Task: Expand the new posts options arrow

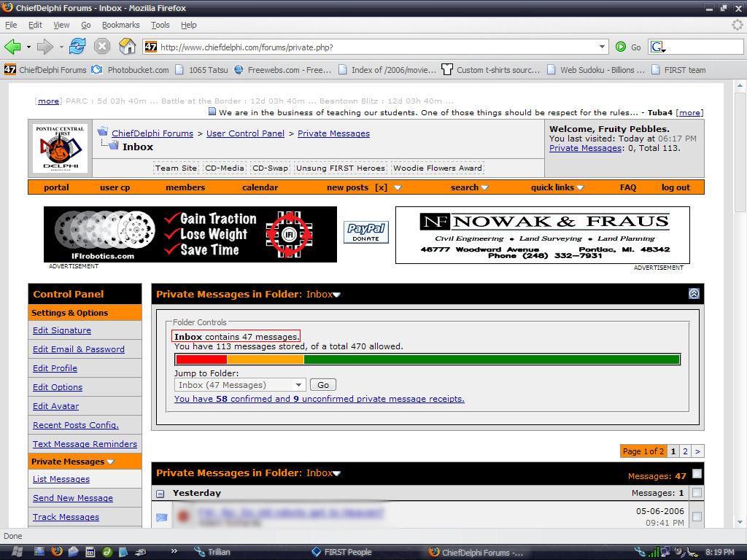Action: (x=398, y=187)
